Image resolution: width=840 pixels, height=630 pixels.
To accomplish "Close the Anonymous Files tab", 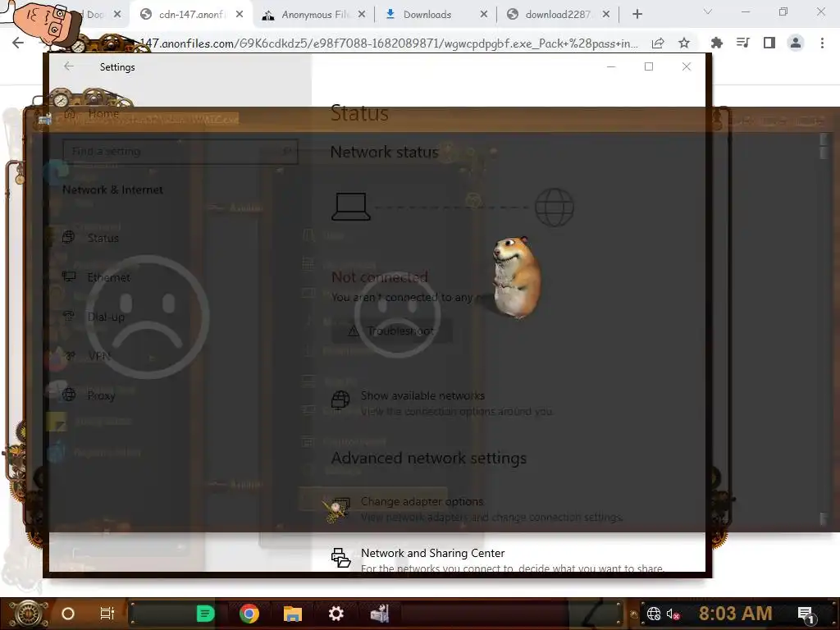I will pyautogui.click(x=362, y=15).
